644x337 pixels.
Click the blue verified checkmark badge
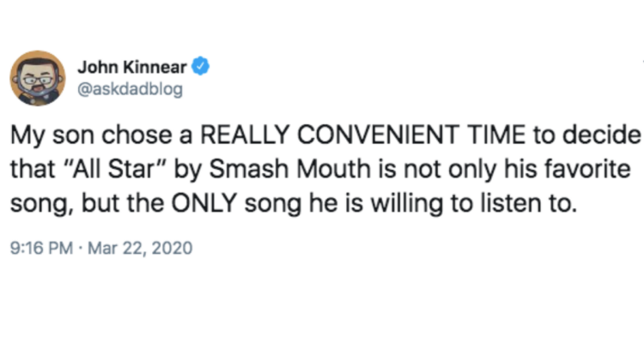(x=201, y=66)
